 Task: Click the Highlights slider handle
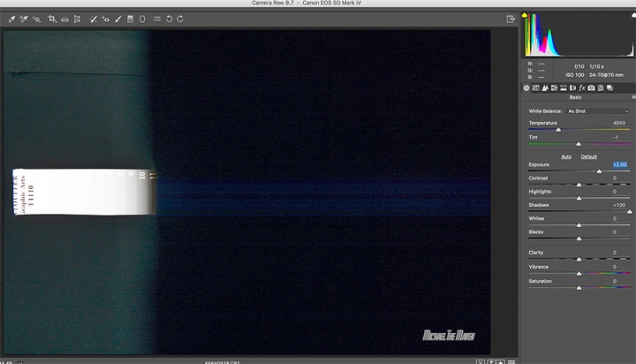coord(579,199)
